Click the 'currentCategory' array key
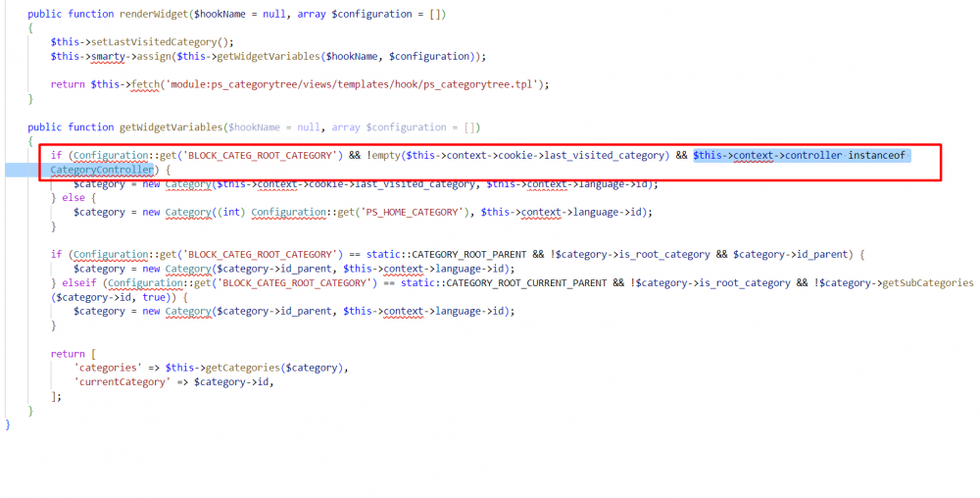 pyautogui.click(x=122, y=381)
